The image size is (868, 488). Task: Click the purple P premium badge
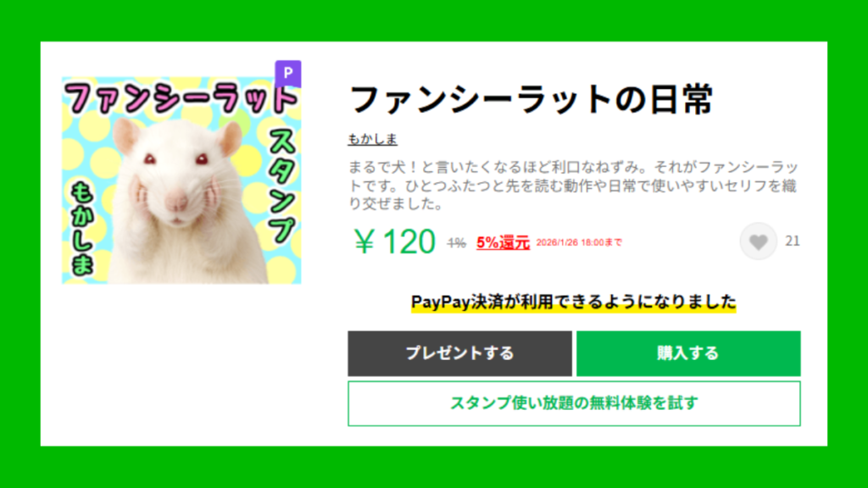(288, 74)
